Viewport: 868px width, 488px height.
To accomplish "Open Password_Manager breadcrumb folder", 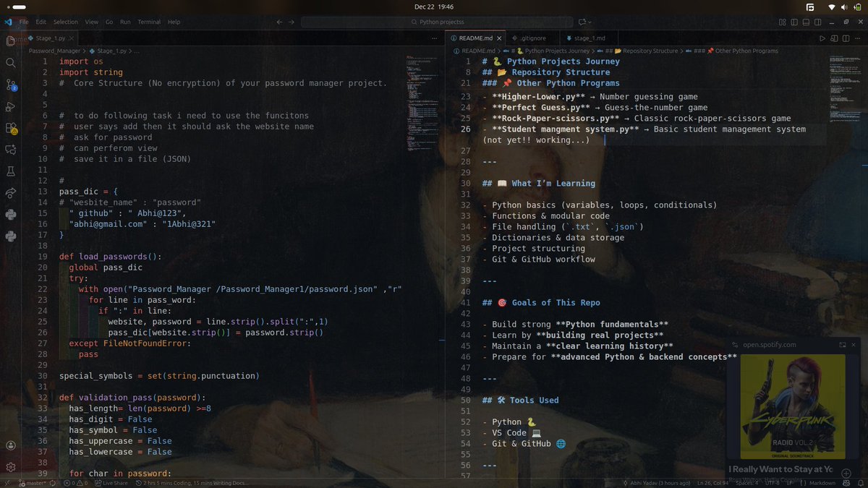I will coord(55,51).
